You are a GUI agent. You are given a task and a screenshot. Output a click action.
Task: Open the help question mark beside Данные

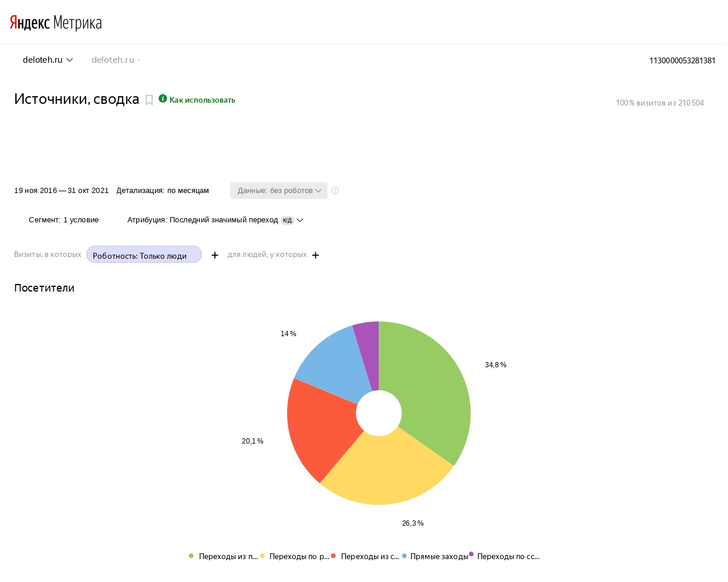335,191
